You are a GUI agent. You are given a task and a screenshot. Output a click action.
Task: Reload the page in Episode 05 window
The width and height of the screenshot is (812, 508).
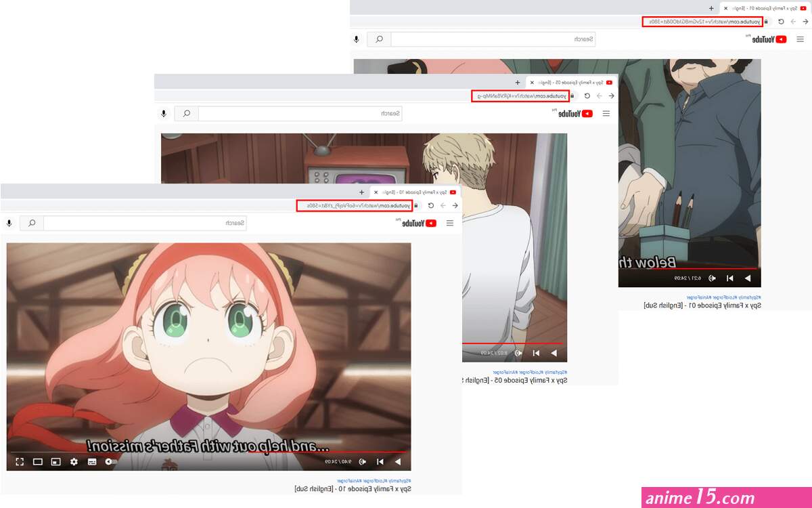pos(587,96)
